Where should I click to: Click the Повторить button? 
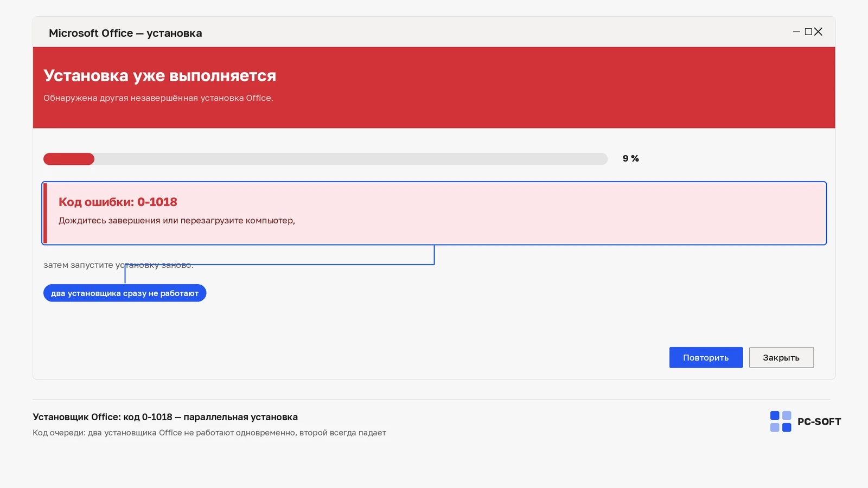[706, 357]
